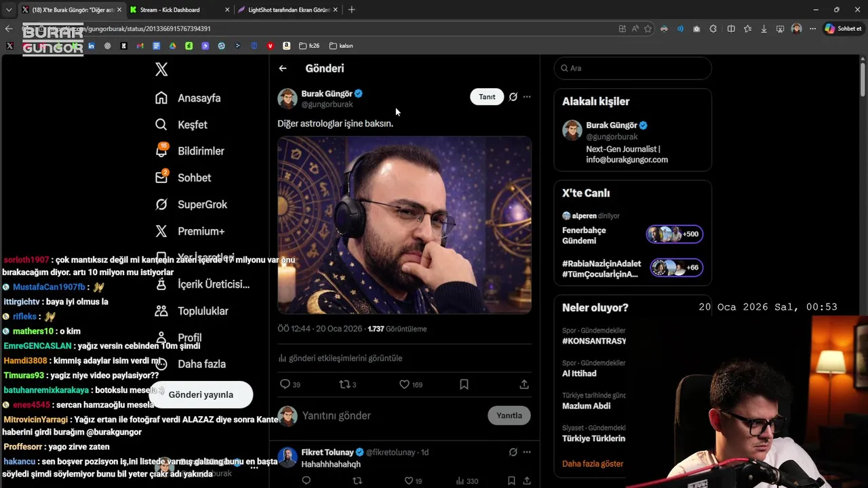Close the Stream - Kick Dashboard tab

pyautogui.click(x=226, y=10)
